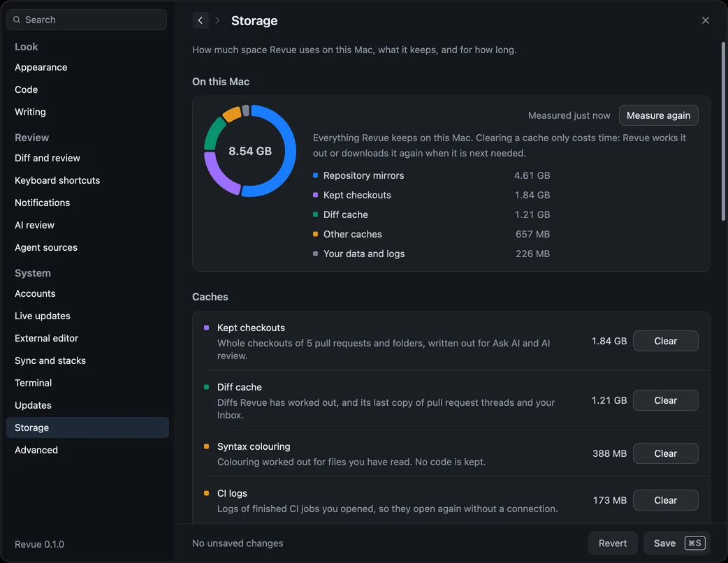Click the On this Mac heading
Viewport: 728px width, 563px height.
point(221,82)
